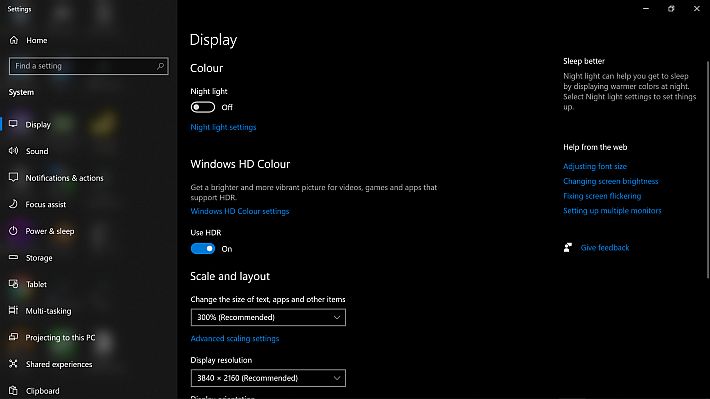Screen dimensions: 710x399
Task: Minimize the Settings window
Action: 646,9
